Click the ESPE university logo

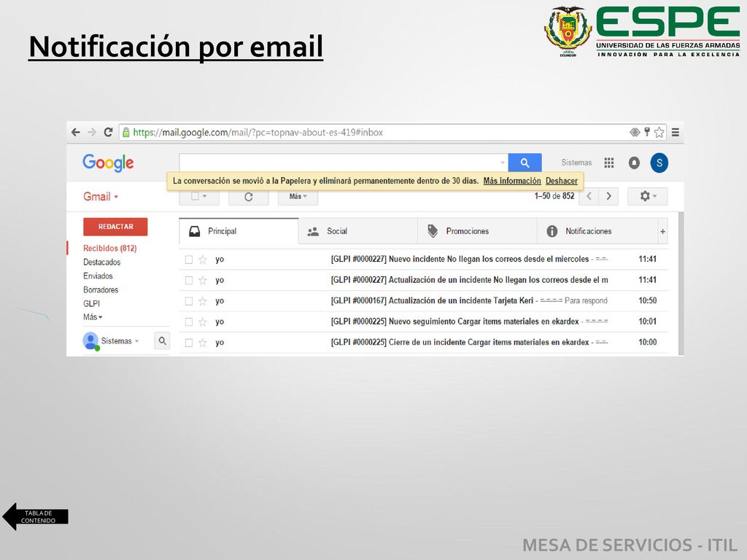click(642, 31)
